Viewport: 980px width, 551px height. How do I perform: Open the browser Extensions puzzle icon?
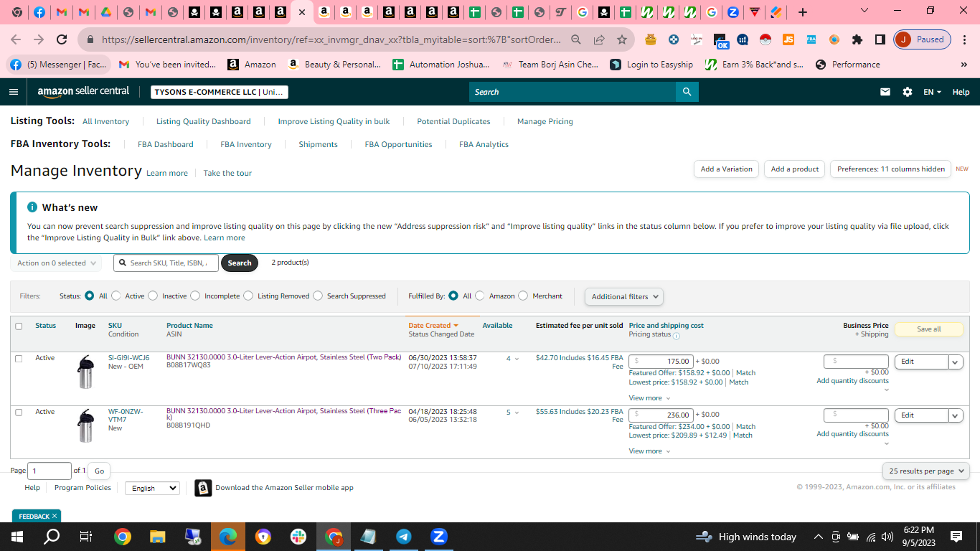click(x=857, y=39)
